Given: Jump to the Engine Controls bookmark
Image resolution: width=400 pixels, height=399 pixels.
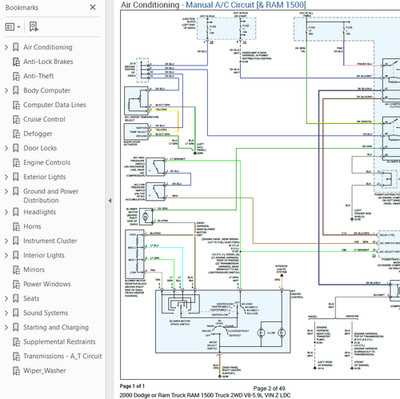Looking at the screenshot, I should (47, 163).
